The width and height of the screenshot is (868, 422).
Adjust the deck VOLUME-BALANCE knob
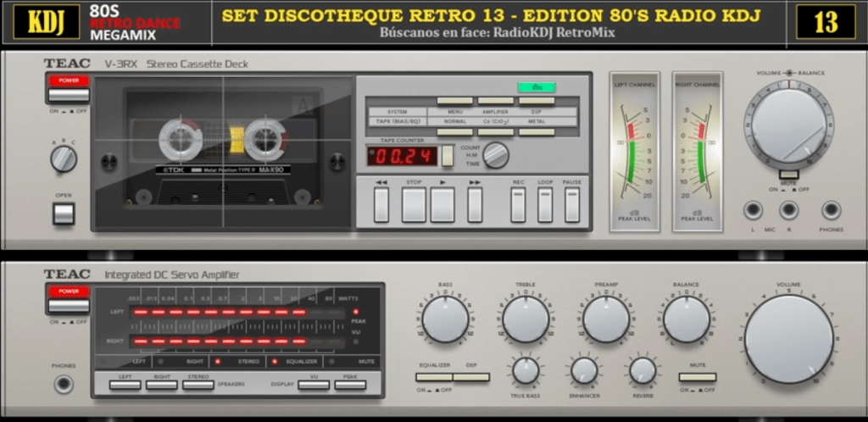(x=788, y=125)
